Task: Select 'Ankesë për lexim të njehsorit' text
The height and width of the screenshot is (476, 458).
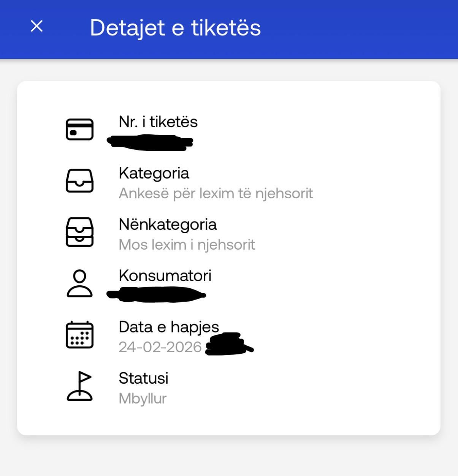Action: tap(216, 193)
